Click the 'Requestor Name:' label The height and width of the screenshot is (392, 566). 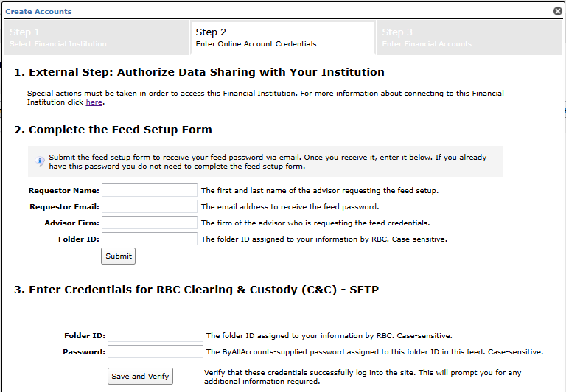[x=64, y=191]
